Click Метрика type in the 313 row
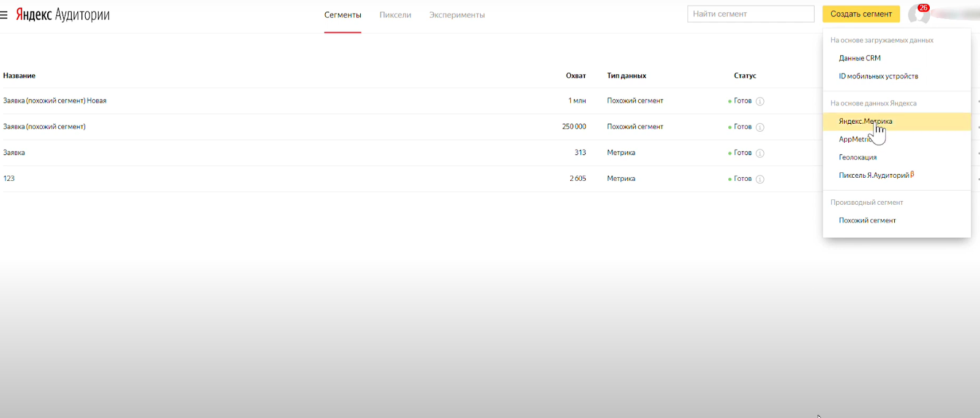980x418 pixels. tap(621, 153)
